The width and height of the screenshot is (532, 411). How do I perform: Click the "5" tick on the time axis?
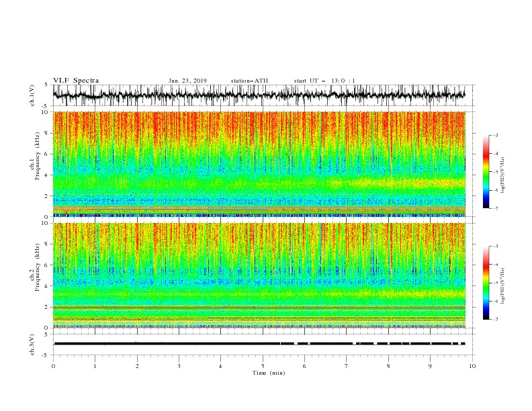(x=263, y=366)
